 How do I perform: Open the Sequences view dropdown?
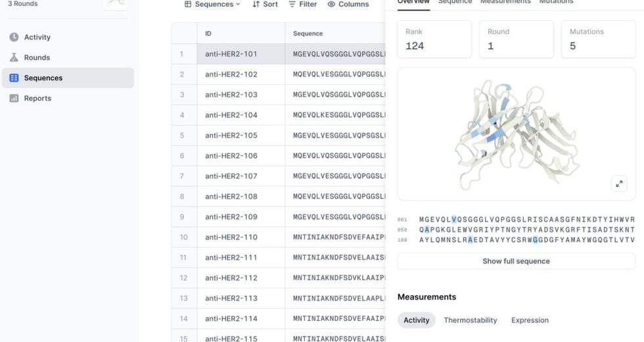pos(212,4)
